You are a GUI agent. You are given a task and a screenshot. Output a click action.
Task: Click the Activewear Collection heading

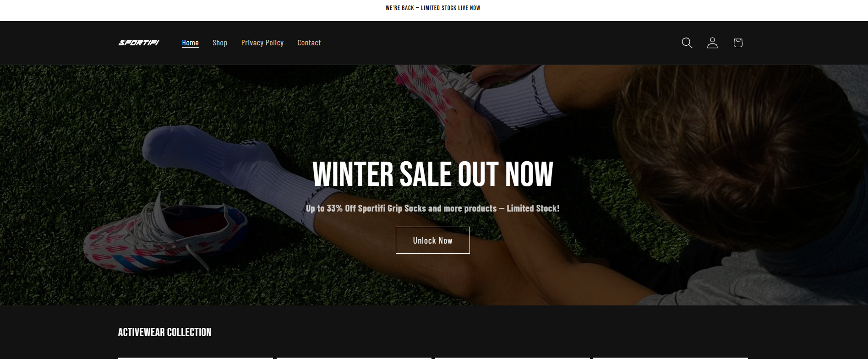[164, 332]
